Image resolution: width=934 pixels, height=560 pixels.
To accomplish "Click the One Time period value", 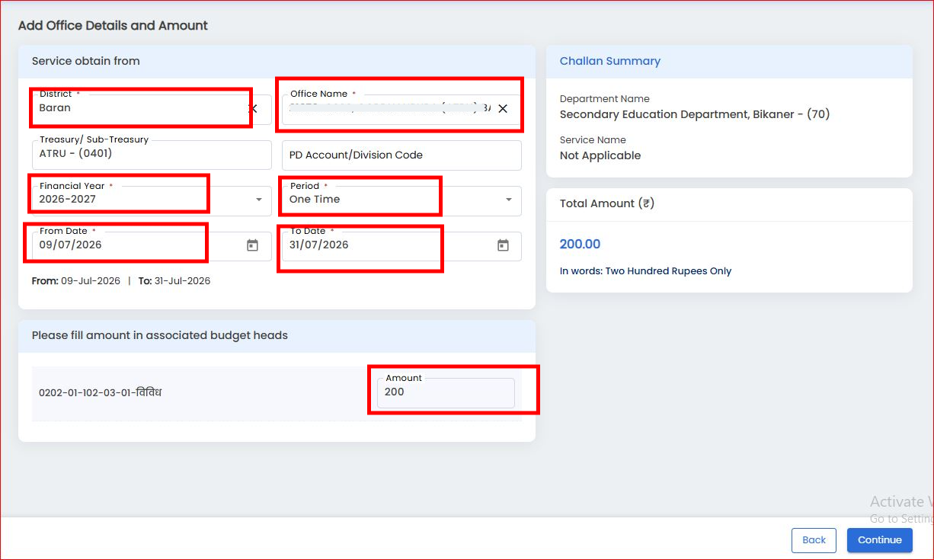I will [315, 199].
